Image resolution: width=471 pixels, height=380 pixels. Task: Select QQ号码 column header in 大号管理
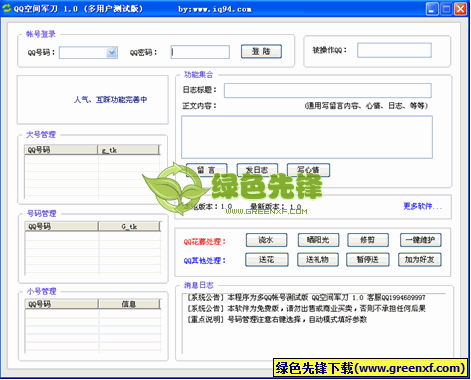pyautogui.click(x=61, y=150)
